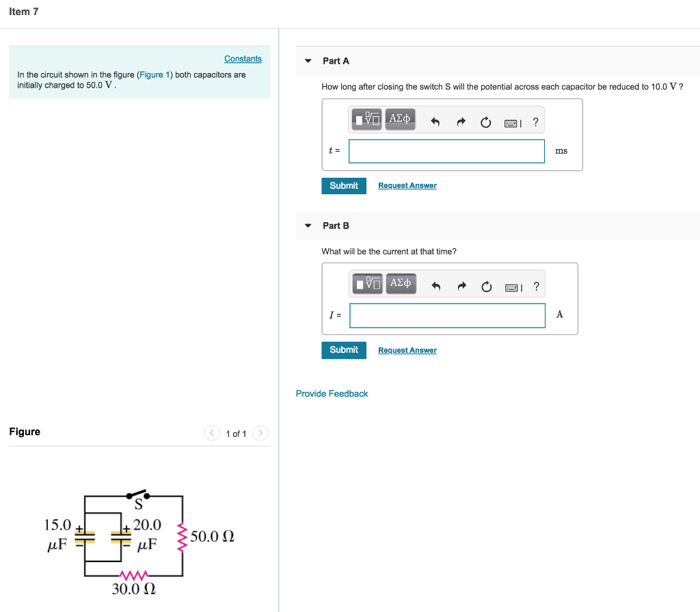Screen dimensions: 700x612
Task: Reset the Part A answer with the reset icon
Action: [485, 121]
